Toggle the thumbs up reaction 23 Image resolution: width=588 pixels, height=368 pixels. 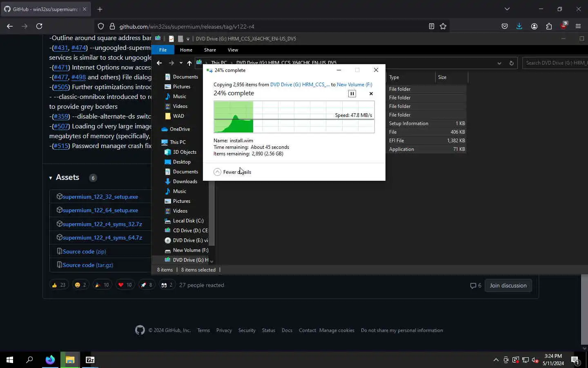pyautogui.click(x=59, y=285)
